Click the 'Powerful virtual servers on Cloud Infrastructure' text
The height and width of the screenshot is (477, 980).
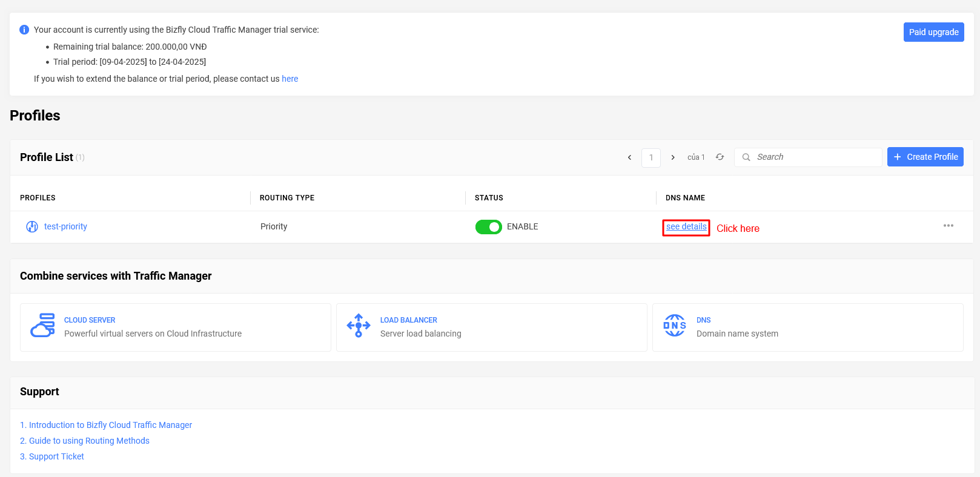coord(153,334)
